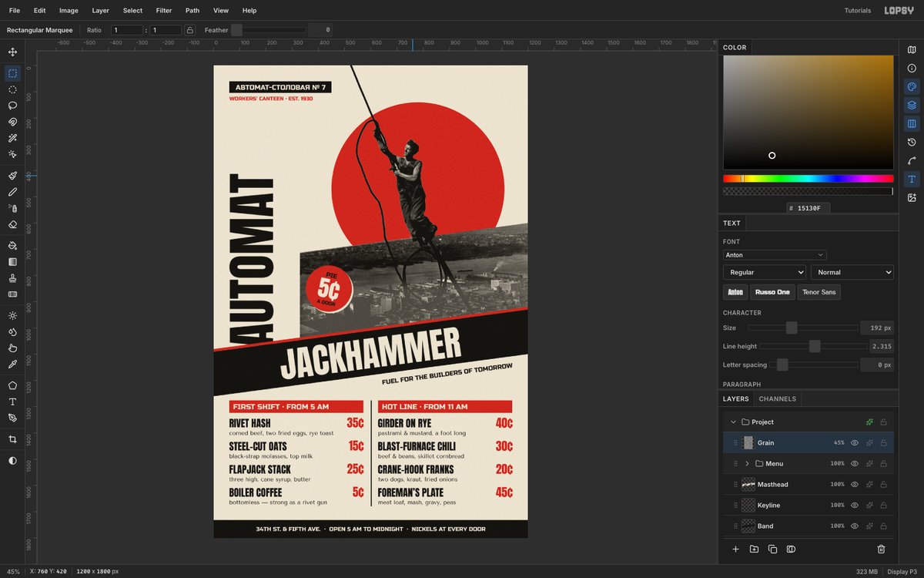The width and height of the screenshot is (924, 578).
Task: Open the Help menu
Action: [x=249, y=11]
